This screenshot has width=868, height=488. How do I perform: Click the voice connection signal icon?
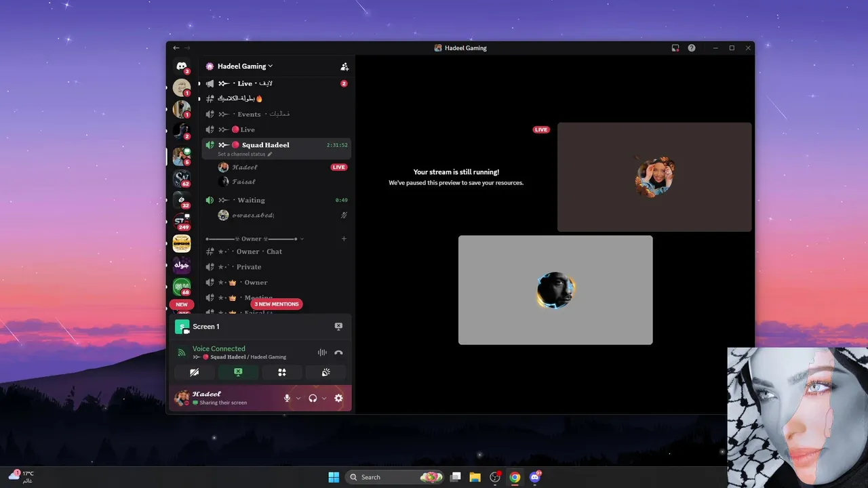pos(181,352)
